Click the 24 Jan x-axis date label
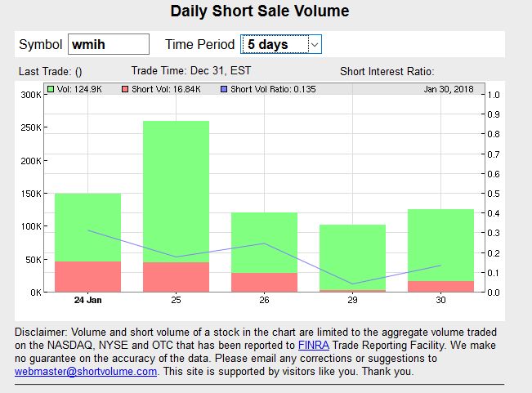This screenshot has height=393, width=532. [x=88, y=300]
